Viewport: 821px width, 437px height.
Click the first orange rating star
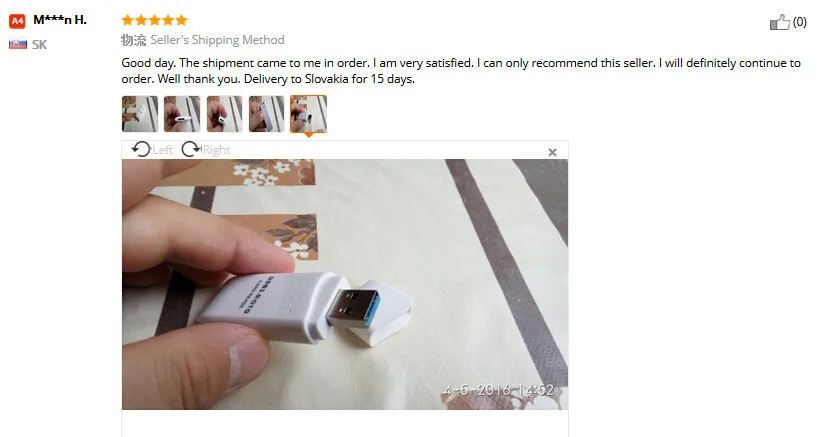pos(127,20)
